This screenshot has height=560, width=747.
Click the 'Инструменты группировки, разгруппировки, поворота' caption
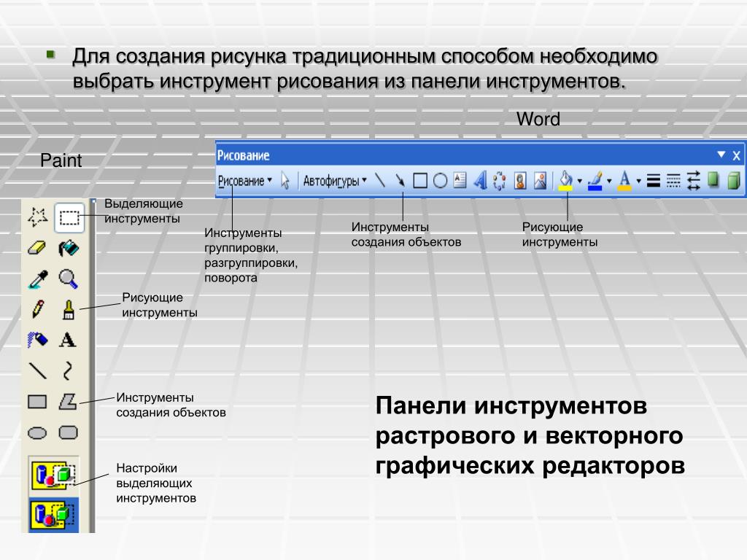[251, 255]
